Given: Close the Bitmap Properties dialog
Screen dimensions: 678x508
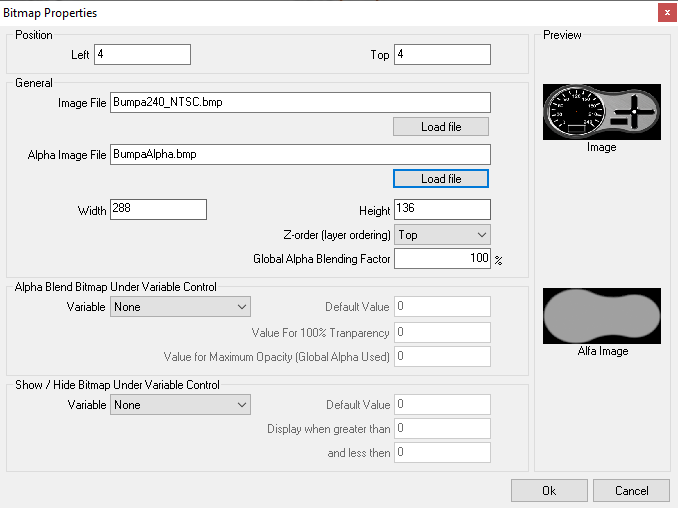Looking at the screenshot, I should pyautogui.click(x=664, y=13).
